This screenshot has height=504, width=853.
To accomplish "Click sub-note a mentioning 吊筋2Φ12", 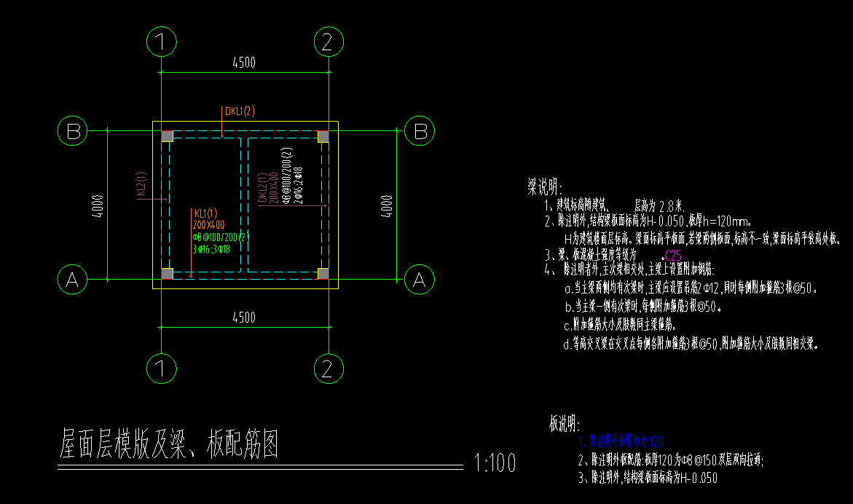I will pyautogui.click(x=691, y=288).
